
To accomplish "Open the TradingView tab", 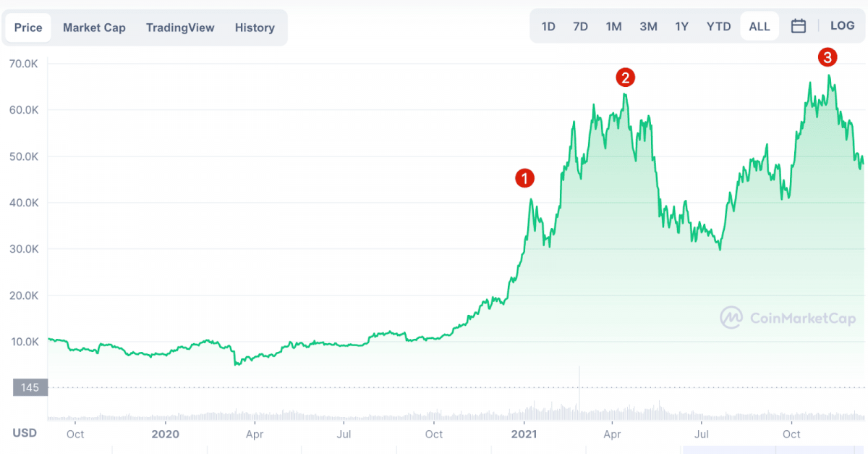I will [180, 28].
